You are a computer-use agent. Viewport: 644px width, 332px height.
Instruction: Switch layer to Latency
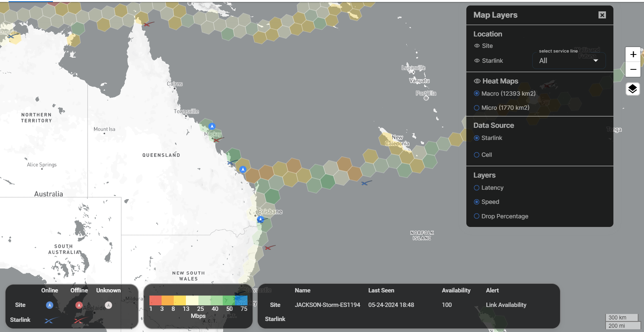477,188
